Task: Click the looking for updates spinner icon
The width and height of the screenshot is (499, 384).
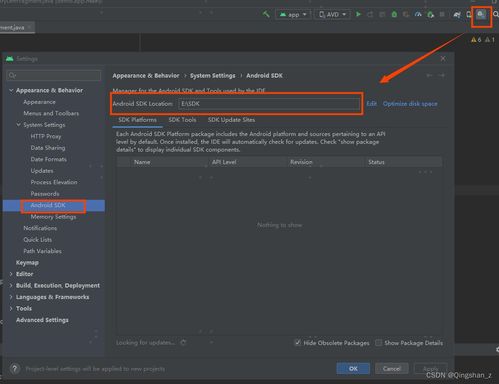Action: [183, 342]
